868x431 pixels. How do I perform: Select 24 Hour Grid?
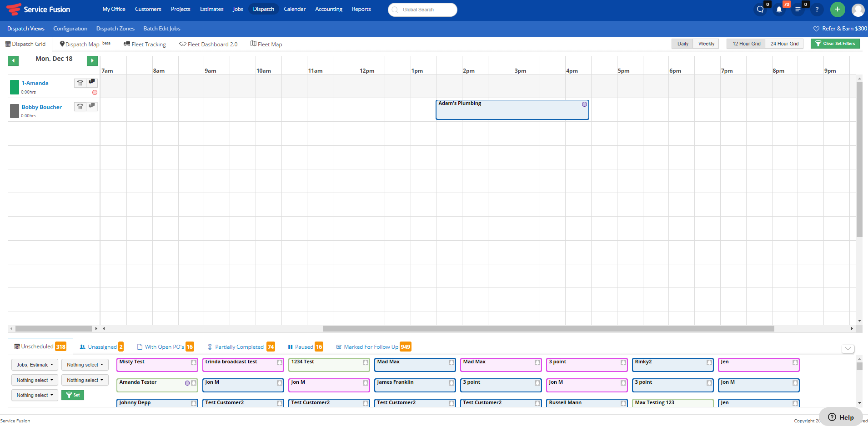784,44
